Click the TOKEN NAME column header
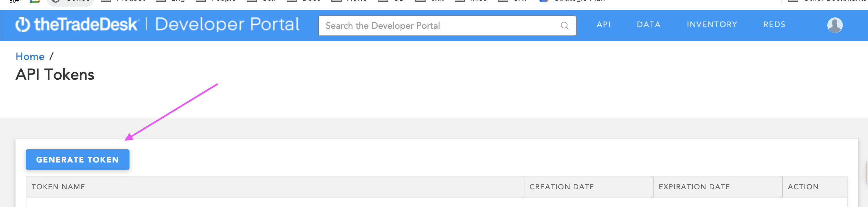Viewport: 868px width, 207px height. [x=59, y=187]
